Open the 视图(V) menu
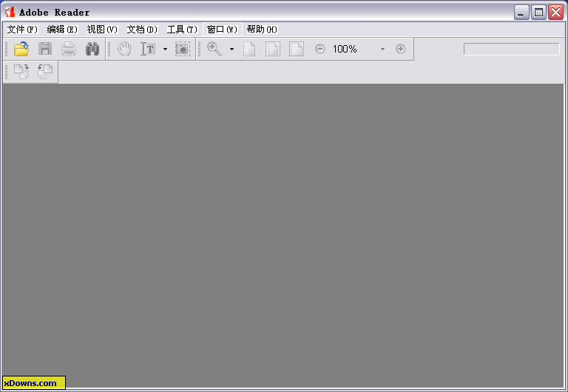This screenshot has width=568, height=392. (x=102, y=30)
